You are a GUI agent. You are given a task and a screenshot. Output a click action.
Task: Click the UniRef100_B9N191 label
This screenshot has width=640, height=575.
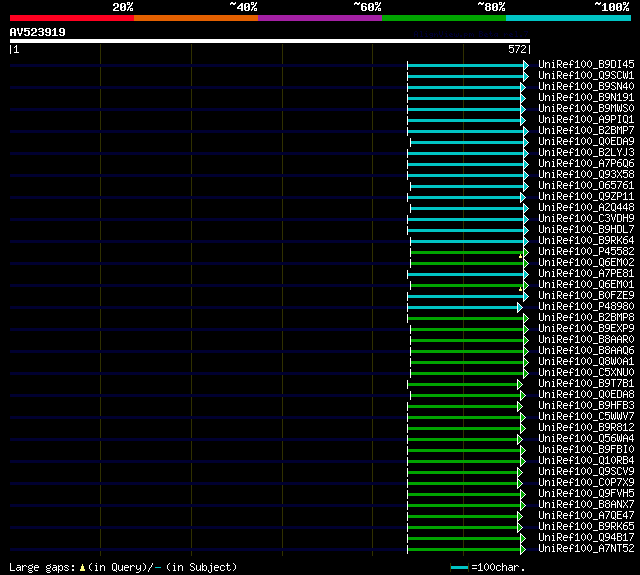(x=586, y=98)
